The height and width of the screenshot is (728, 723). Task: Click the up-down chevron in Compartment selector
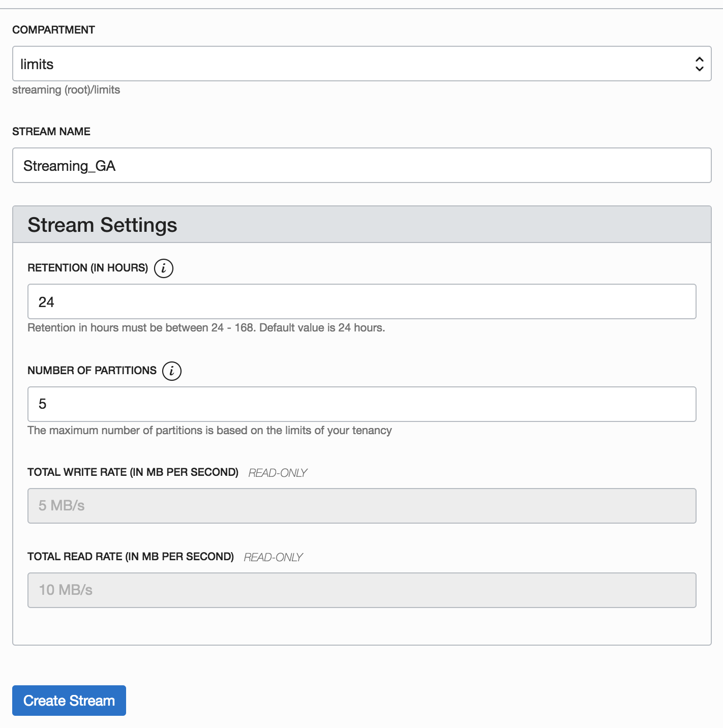[699, 64]
